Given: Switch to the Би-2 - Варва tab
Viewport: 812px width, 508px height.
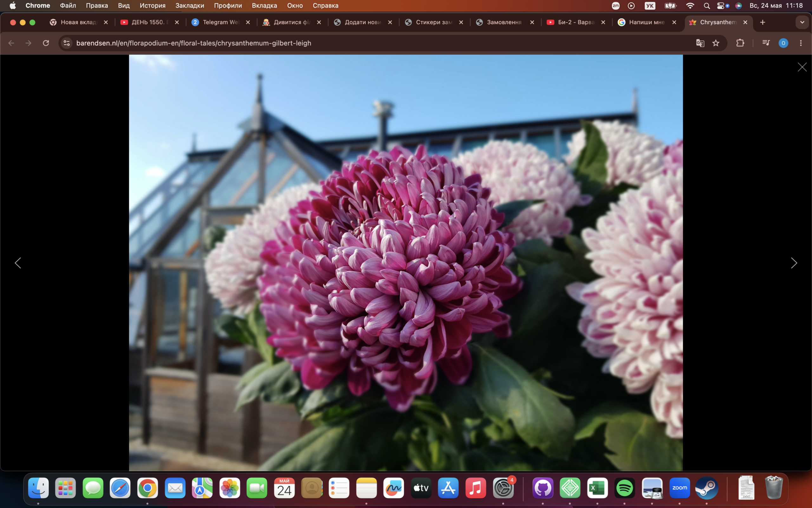Looking at the screenshot, I should click(x=576, y=22).
